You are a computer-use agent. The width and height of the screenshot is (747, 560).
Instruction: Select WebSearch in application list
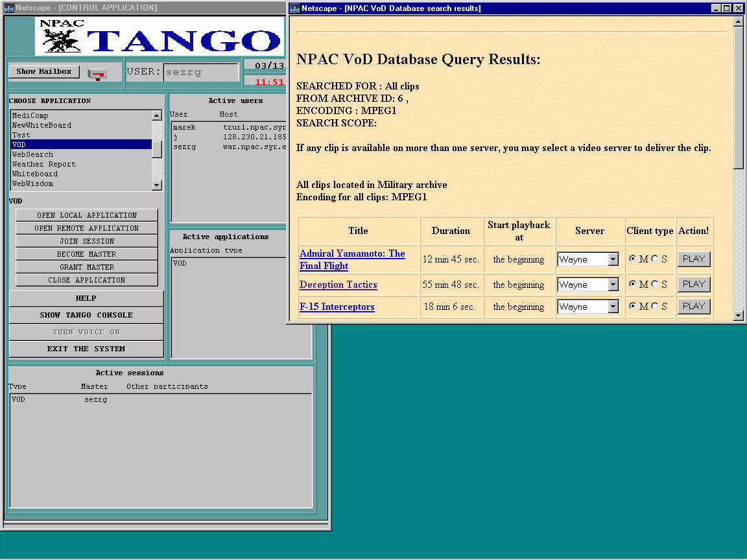(x=81, y=154)
